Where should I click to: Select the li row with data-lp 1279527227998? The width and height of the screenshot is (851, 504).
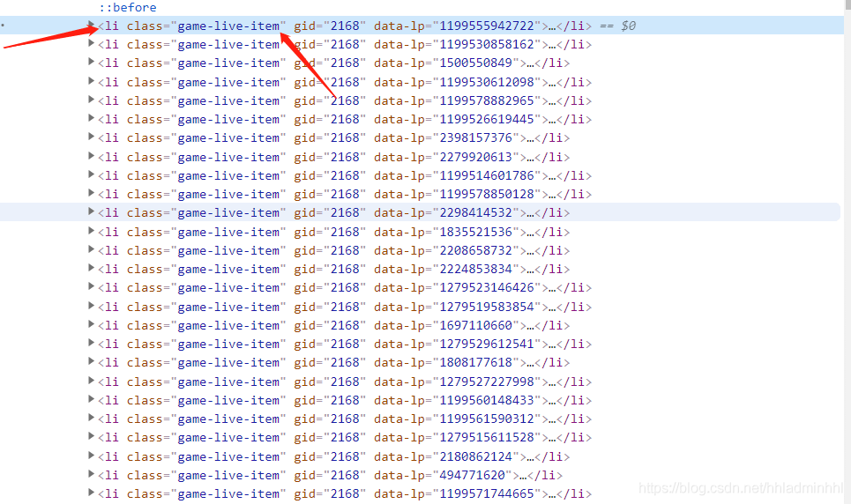tap(345, 382)
